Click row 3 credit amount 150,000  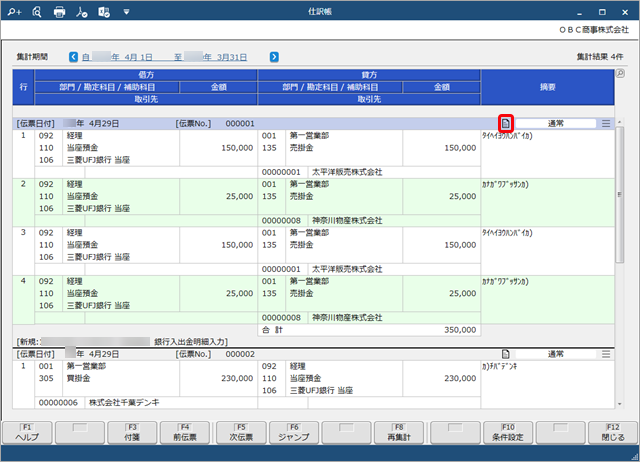point(460,245)
